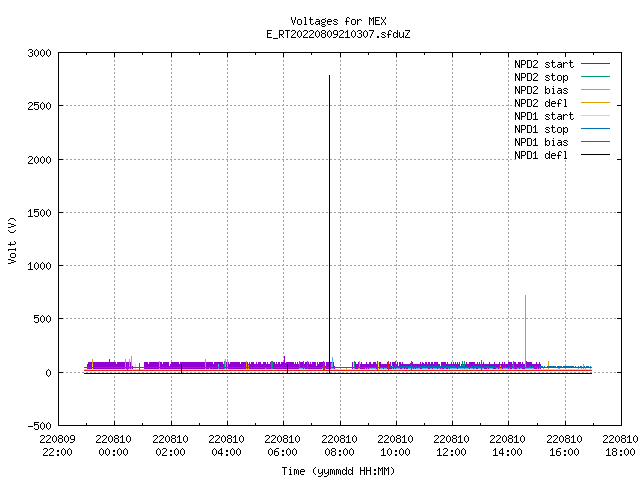The width and height of the screenshot is (640, 480).
Task: Click the red NPD1 bias legend line
Action: (596, 142)
